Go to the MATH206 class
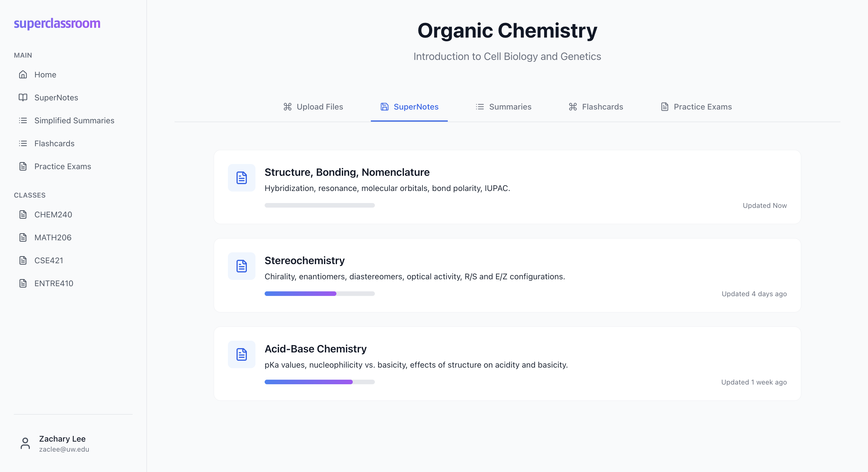Viewport: 868px width, 472px height. pos(53,237)
